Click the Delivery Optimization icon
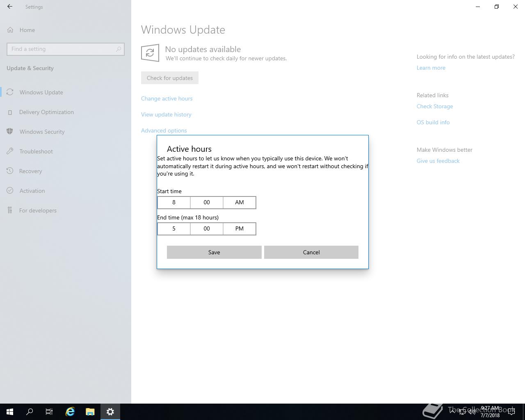 (10, 112)
